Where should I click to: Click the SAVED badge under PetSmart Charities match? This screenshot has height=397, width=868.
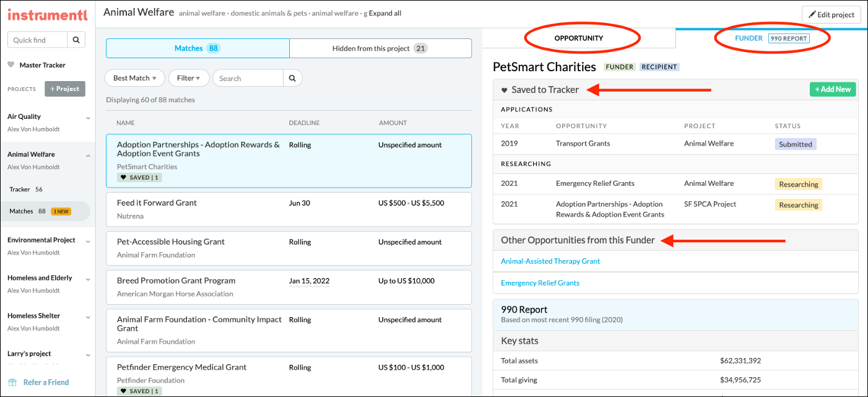point(139,177)
